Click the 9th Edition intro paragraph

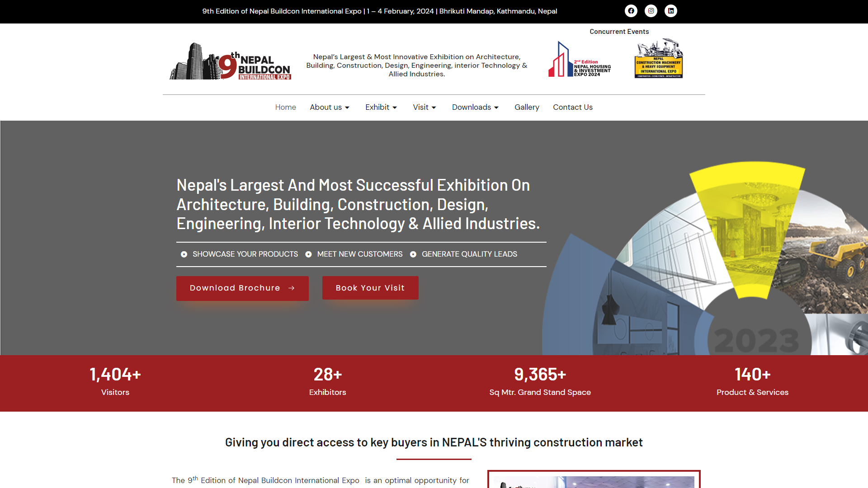tap(321, 481)
